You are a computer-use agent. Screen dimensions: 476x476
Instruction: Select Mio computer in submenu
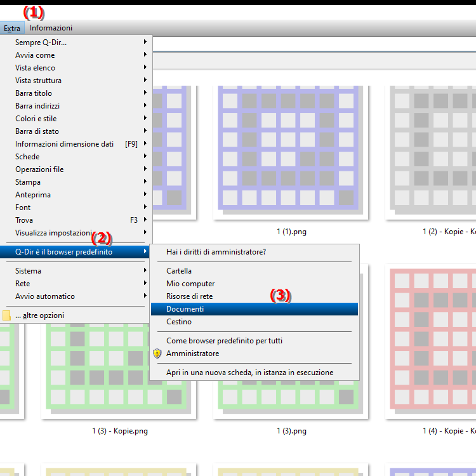[255, 284]
